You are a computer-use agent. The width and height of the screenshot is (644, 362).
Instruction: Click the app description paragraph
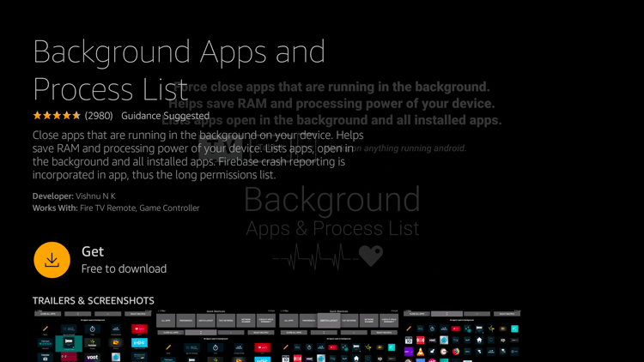point(198,154)
